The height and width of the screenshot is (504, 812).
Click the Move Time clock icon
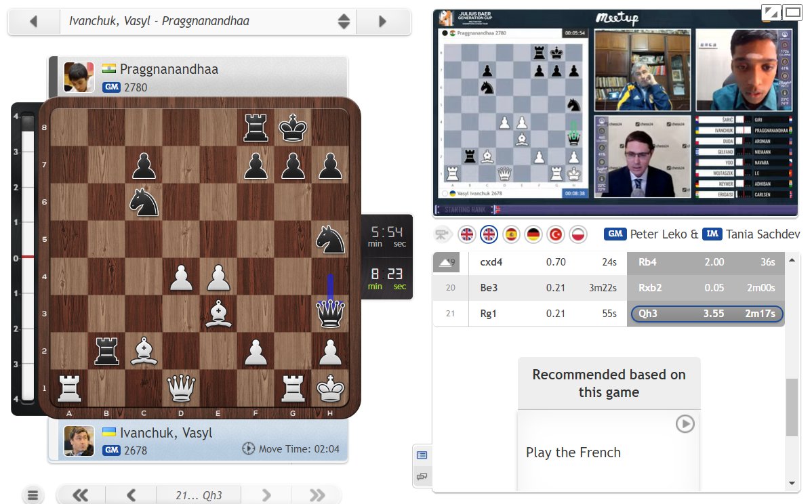tap(249, 448)
